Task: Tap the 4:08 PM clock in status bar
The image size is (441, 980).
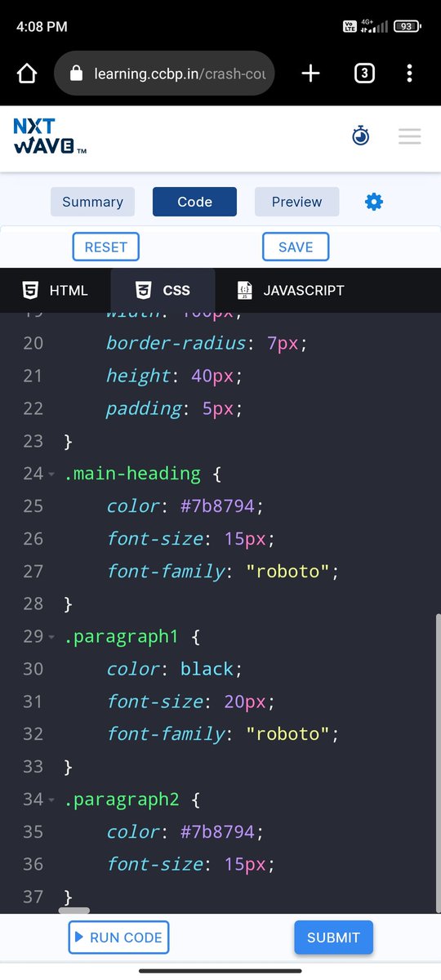Action: pyautogui.click(x=42, y=26)
